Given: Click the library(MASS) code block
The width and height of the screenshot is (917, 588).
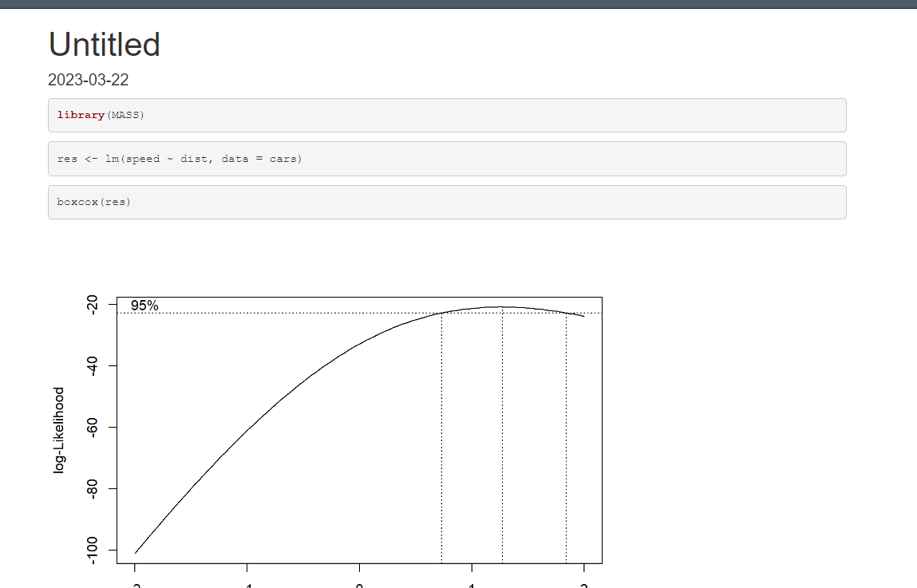Looking at the screenshot, I should [x=447, y=115].
